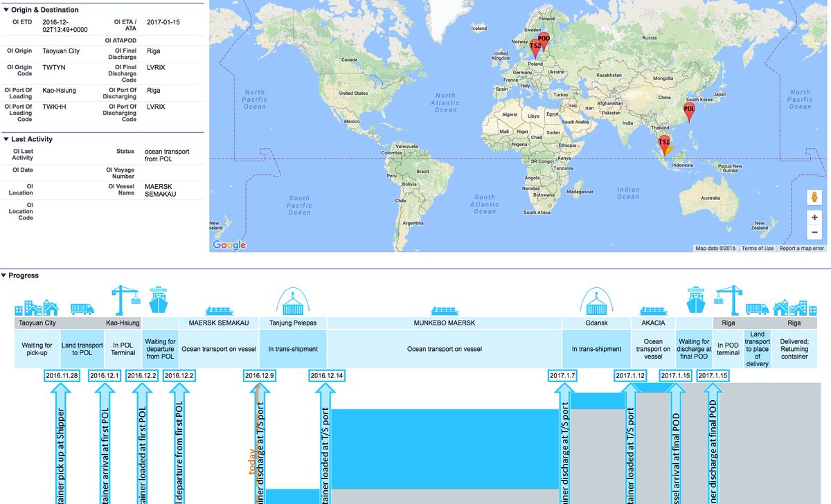Screen dimensions: 831x504
Task: Zoom out on the map
Action: tap(815, 233)
